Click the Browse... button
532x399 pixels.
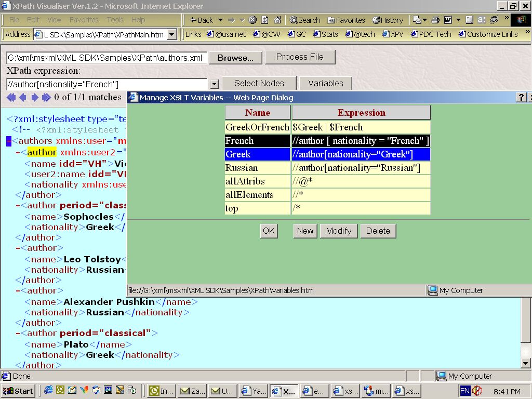coord(235,58)
